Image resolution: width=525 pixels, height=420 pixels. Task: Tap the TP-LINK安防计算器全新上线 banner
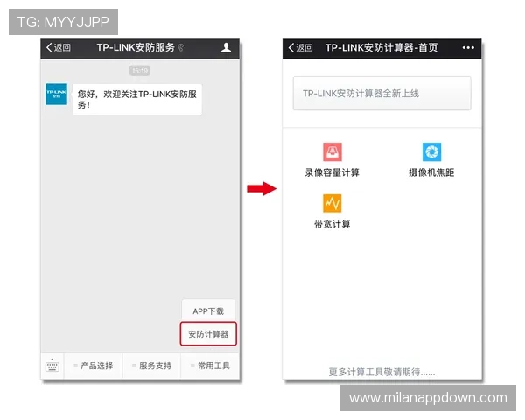click(x=382, y=94)
